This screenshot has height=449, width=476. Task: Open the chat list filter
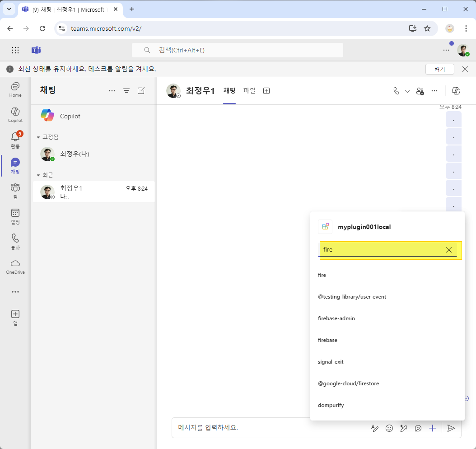coord(126,90)
